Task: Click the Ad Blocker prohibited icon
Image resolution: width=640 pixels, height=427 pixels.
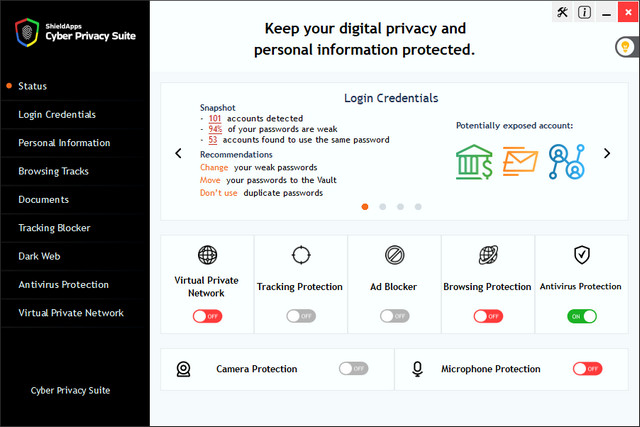Action: [x=395, y=255]
